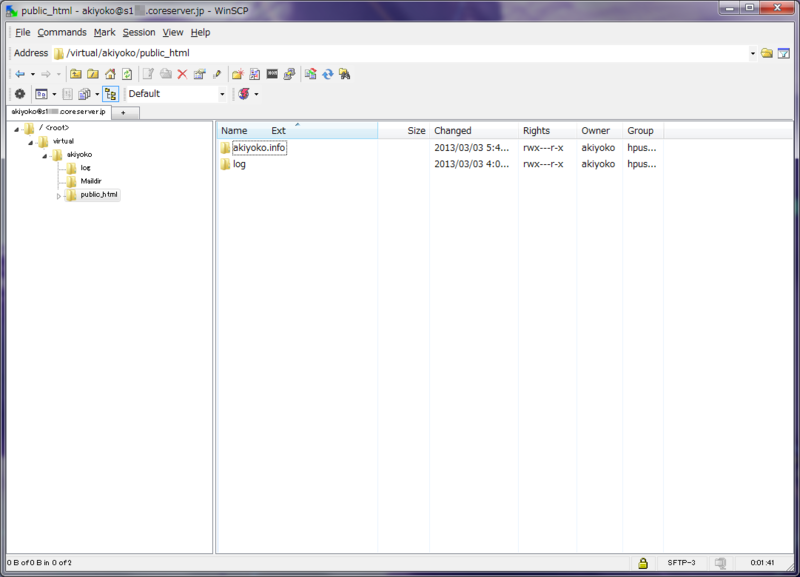Viewport: 800px width, 577px height.
Task: Click the Find files binoculars icon
Action: click(x=345, y=74)
